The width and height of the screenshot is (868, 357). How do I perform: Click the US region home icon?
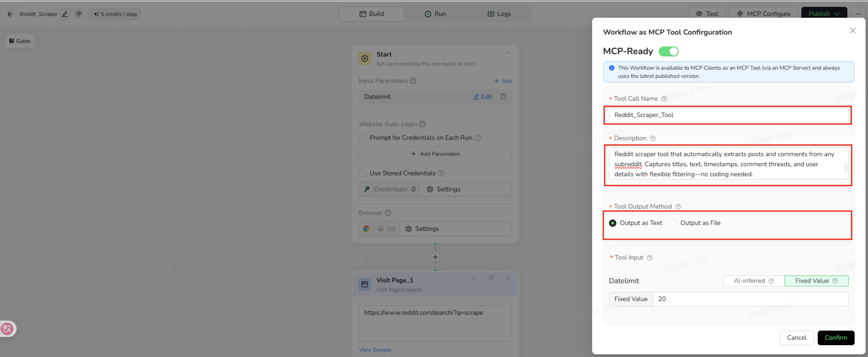(x=381, y=229)
